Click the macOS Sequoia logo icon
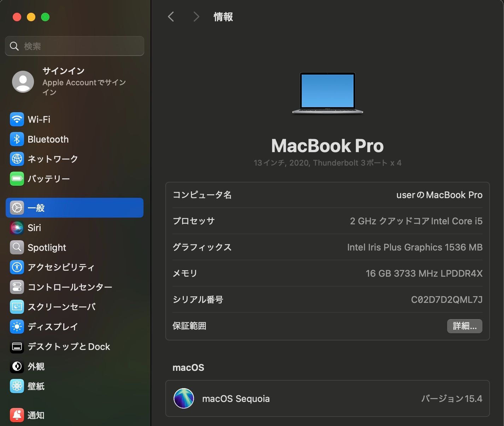This screenshot has width=504, height=426. tap(184, 398)
